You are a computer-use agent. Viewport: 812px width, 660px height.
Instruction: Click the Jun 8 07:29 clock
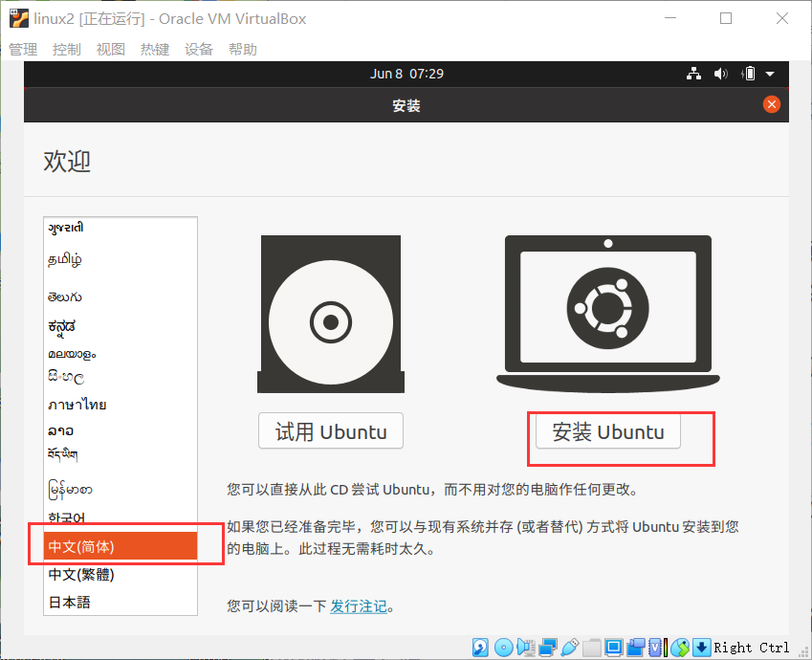click(x=406, y=74)
